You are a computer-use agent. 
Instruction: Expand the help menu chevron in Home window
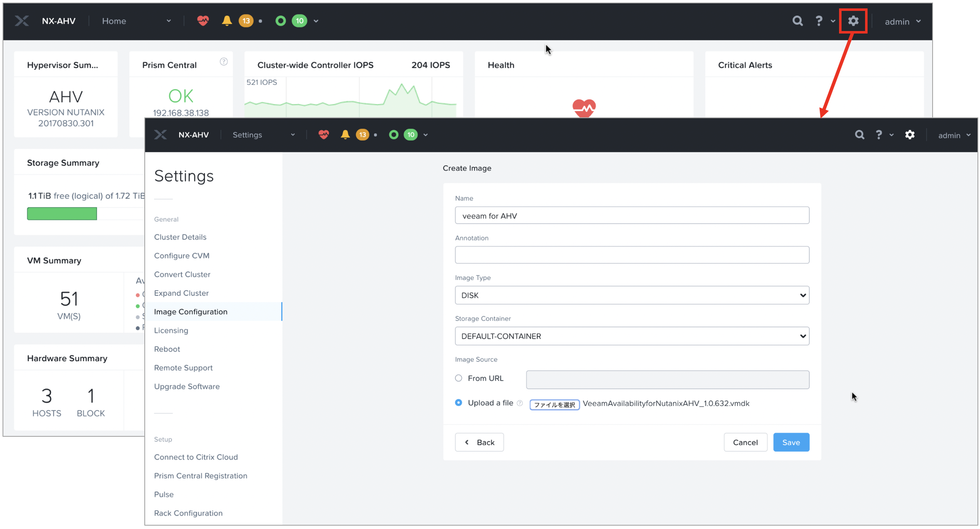click(x=833, y=21)
